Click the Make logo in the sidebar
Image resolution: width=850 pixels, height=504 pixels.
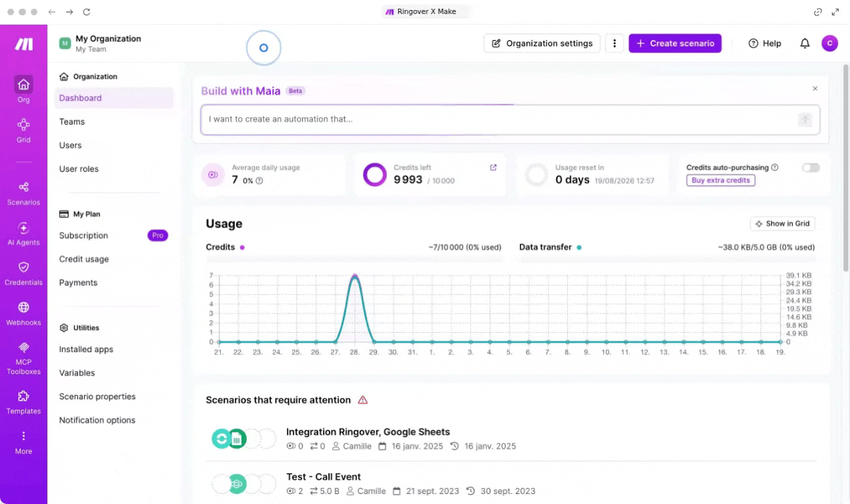click(x=23, y=45)
